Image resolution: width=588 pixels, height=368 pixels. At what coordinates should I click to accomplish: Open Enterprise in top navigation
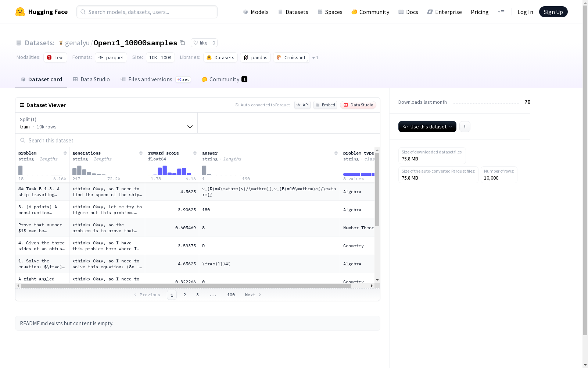445,12
